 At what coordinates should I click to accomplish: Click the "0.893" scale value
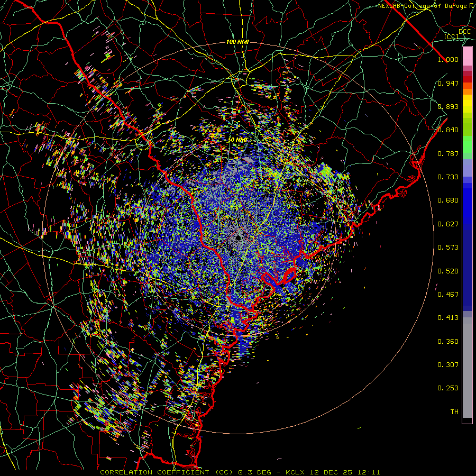click(448, 106)
